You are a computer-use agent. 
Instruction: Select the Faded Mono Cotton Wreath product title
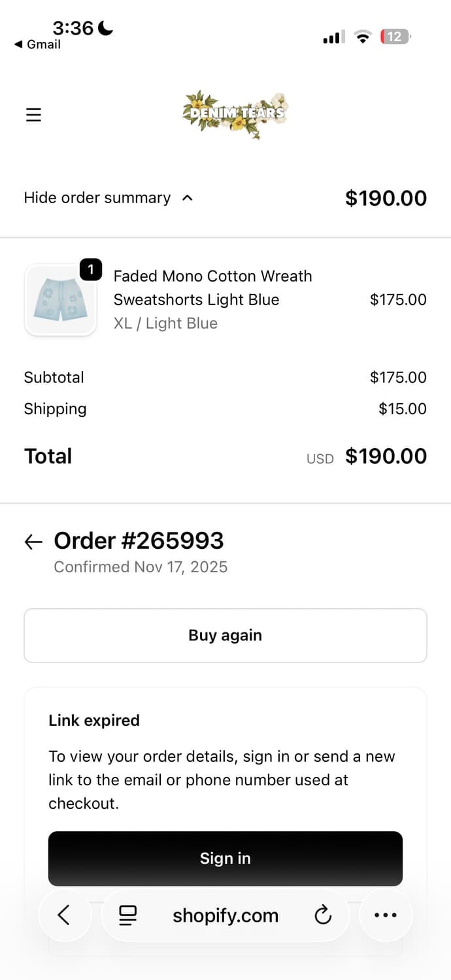point(212,287)
